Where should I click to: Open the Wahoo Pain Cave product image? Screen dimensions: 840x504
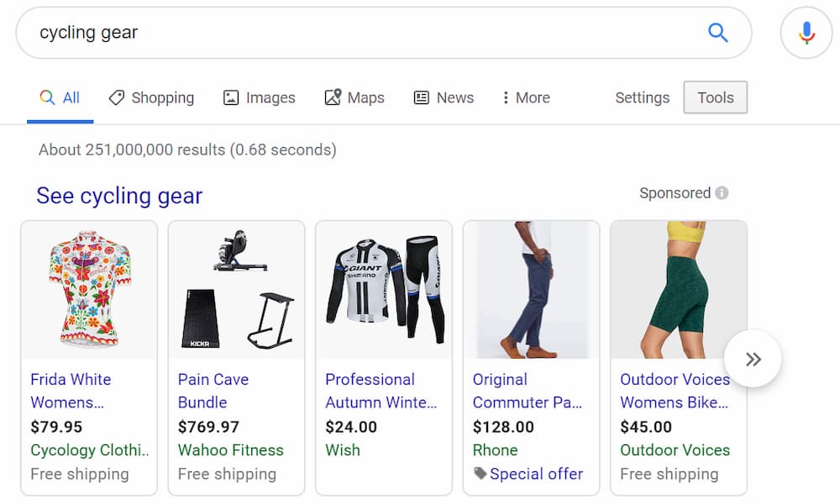tap(237, 290)
